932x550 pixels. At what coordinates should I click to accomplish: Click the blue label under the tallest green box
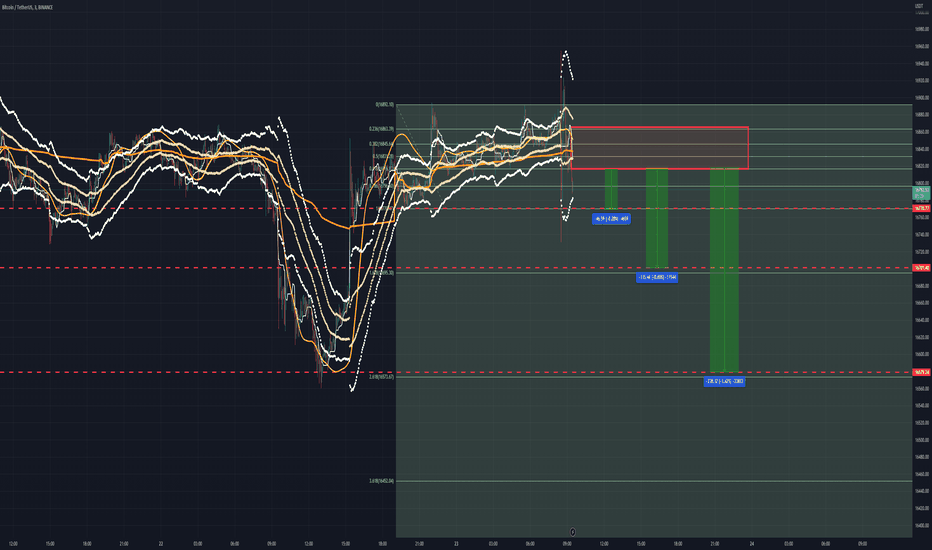click(x=724, y=381)
